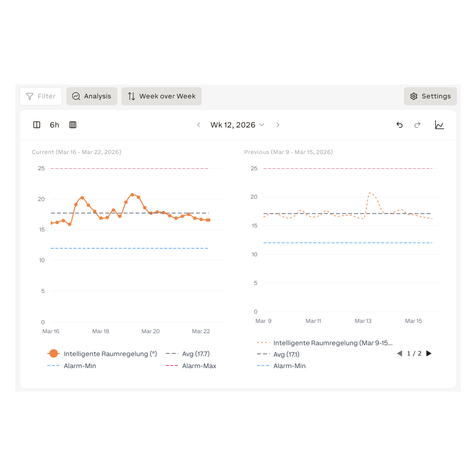476x476 pixels.
Task: Click the peak data point near Mar 19
Action: [132, 195]
